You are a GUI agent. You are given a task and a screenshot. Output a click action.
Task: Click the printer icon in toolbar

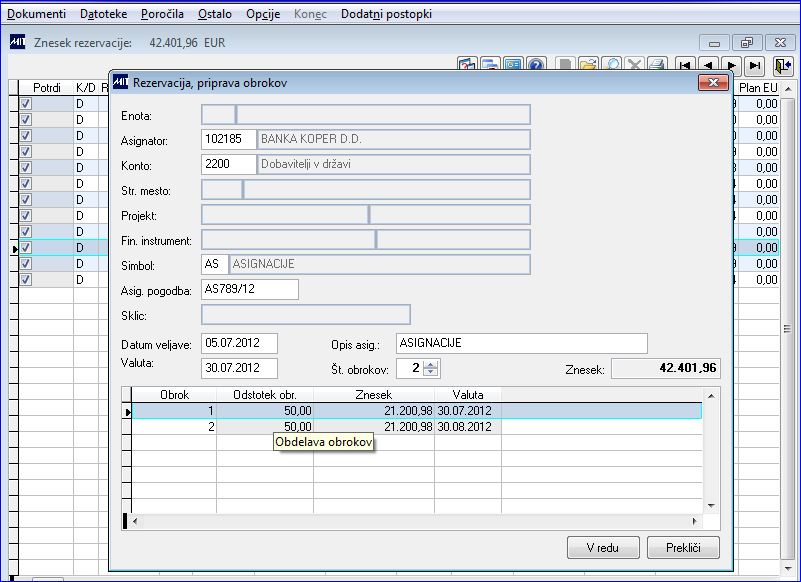tap(657, 65)
